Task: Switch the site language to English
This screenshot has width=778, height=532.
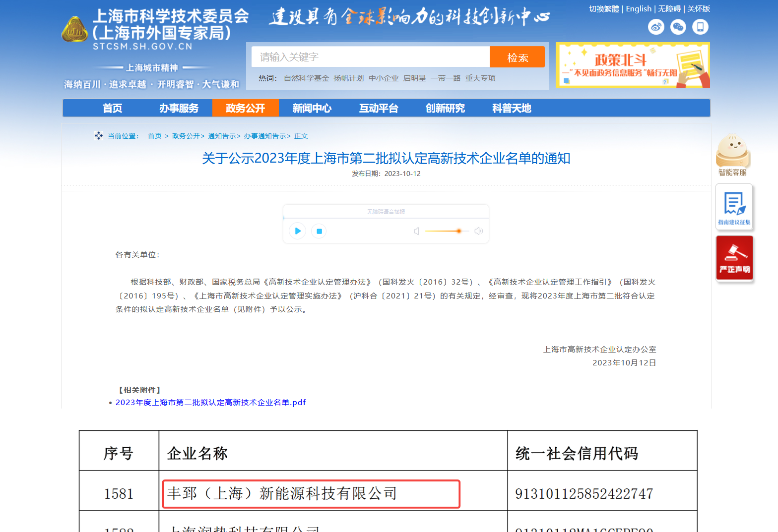Action: (x=638, y=9)
